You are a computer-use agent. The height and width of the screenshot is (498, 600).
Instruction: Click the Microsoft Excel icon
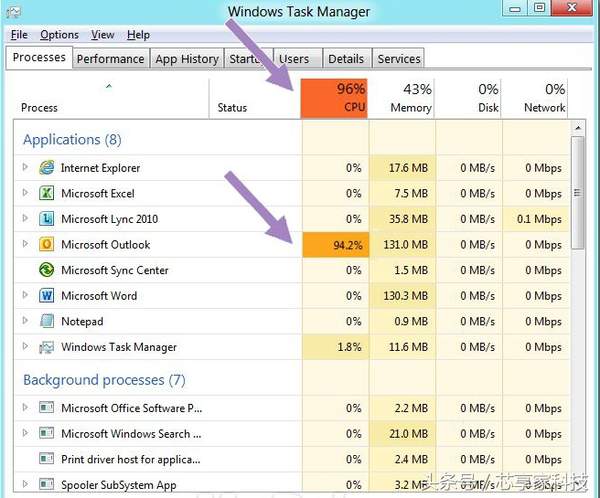click(x=46, y=194)
